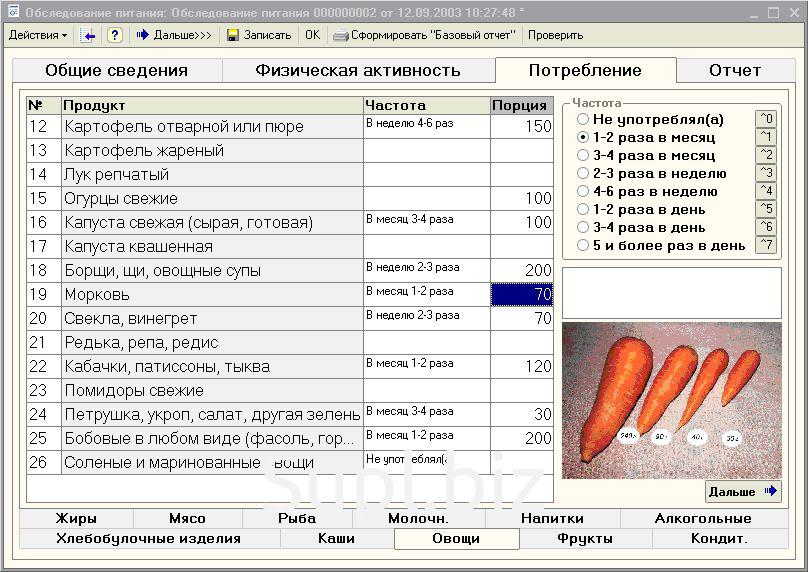This screenshot has width=808, height=572.
Task: Click the Дальше>>> toolbar arrow button
Action: click(174, 35)
